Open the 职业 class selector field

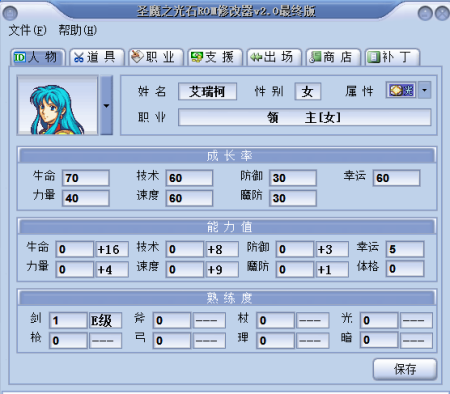tap(304, 117)
